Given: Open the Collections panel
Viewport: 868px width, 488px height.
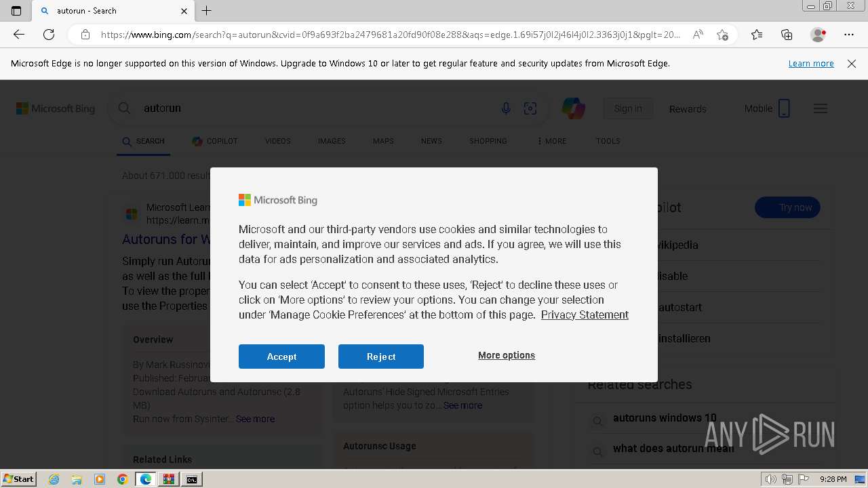Looking at the screenshot, I should point(787,35).
